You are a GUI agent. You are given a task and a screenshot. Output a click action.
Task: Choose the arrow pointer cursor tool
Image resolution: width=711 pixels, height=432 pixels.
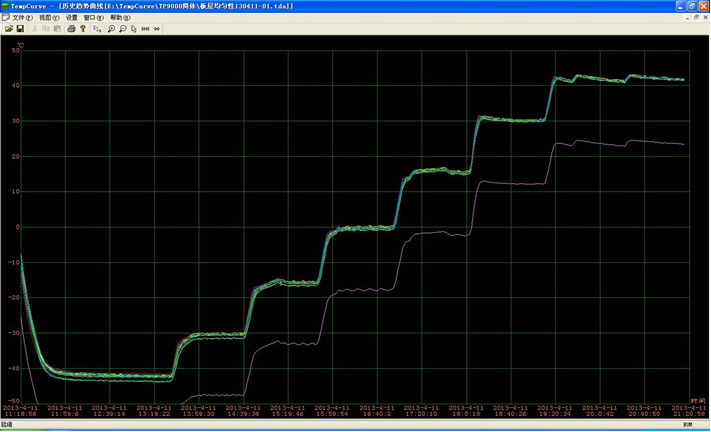[x=134, y=29]
